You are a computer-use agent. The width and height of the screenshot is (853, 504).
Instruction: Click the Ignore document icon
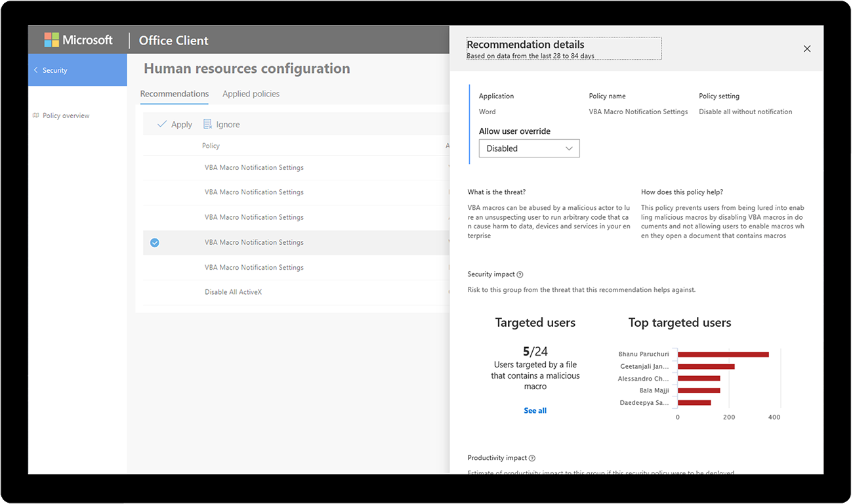[207, 124]
